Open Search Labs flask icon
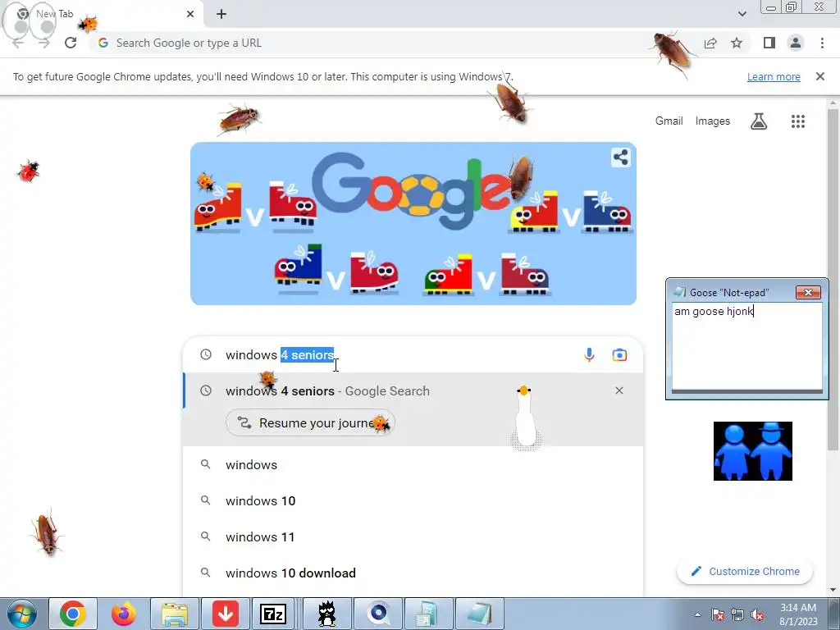This screenshot has width=840, height=630. tap(759, 121)
